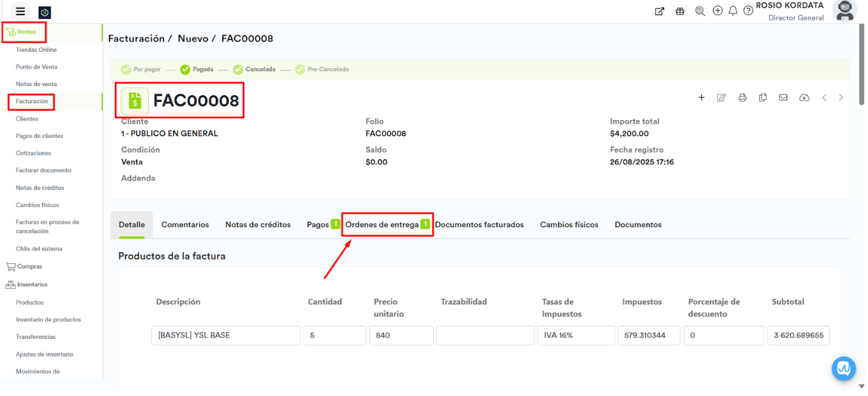Open notifications from the bell icon
This screenshot has width=868, height=396.
(x=733, y=11)
